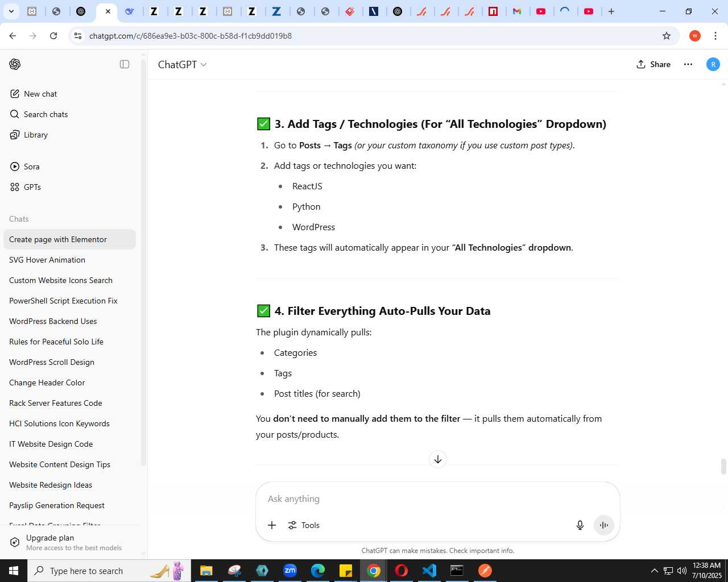Open Sticky Notes from the taskbar
This screenshot has width=728, height=582.
pos(346,571)
